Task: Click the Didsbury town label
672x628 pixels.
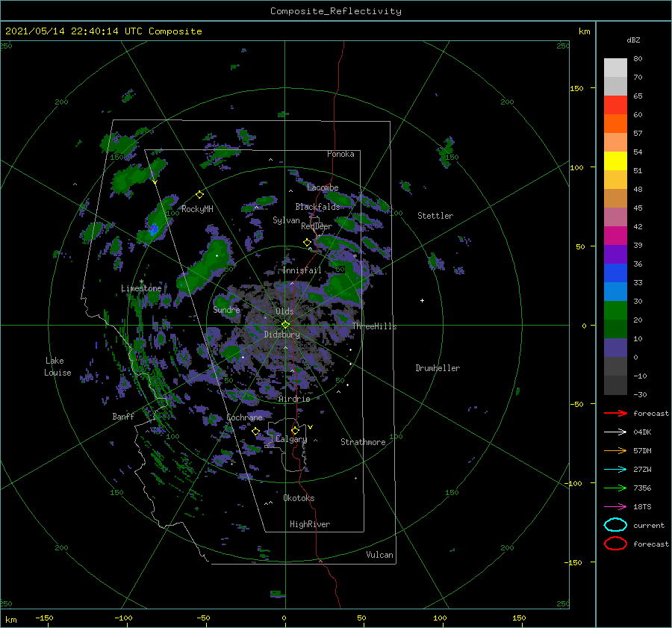Action: (281, 335)
